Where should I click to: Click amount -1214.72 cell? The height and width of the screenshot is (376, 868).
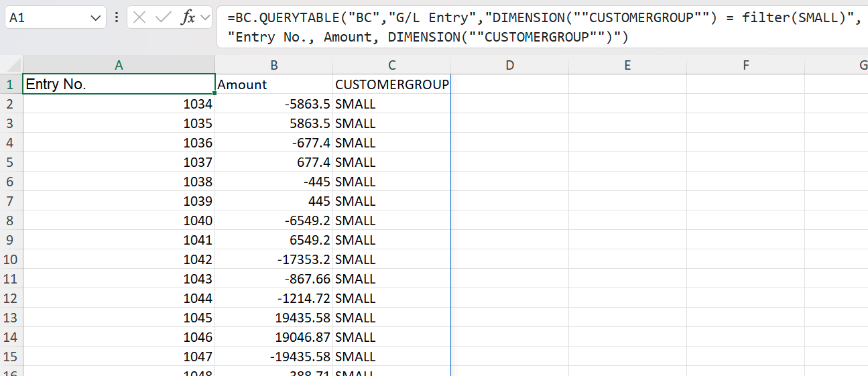[274, 298]
